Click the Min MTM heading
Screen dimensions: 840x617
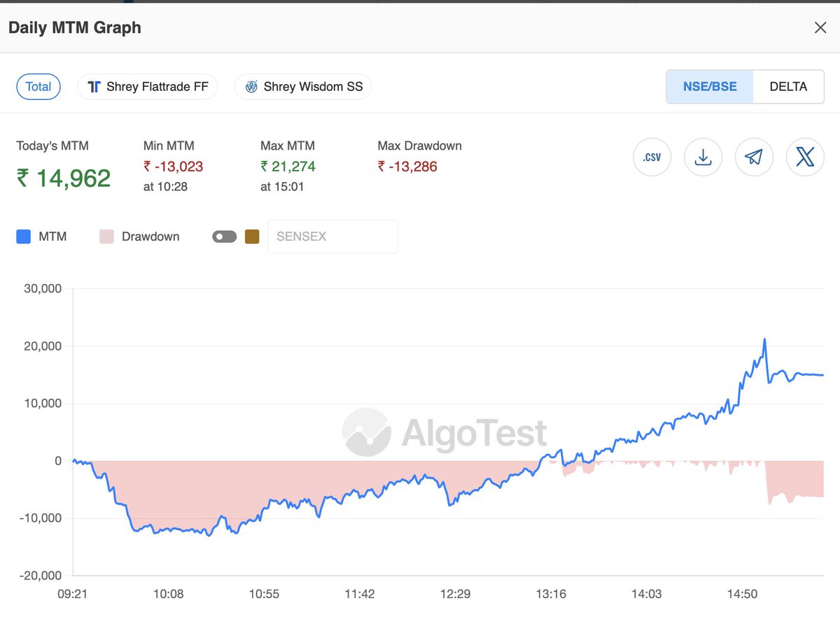[x=169, y=146]
